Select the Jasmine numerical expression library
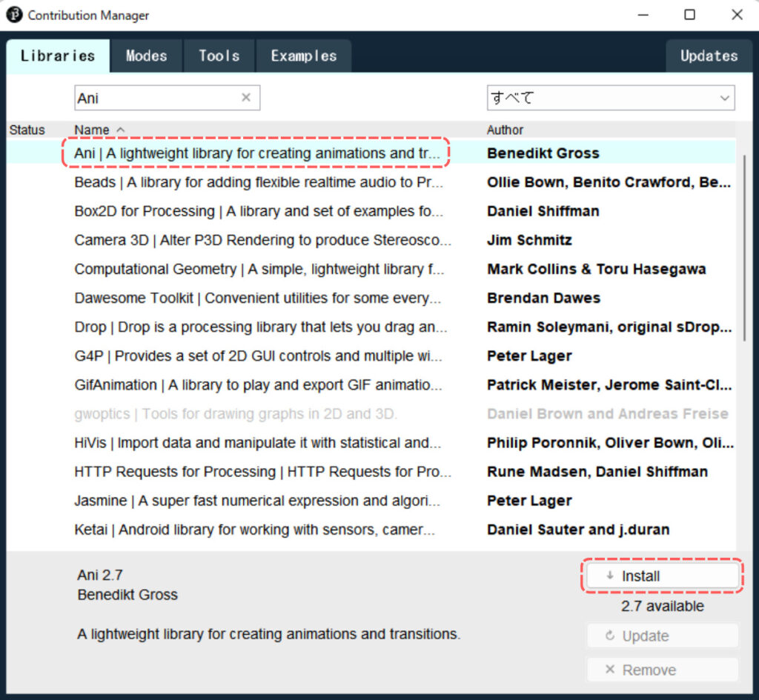Screen dimensions: 759x700 [371, 501]
